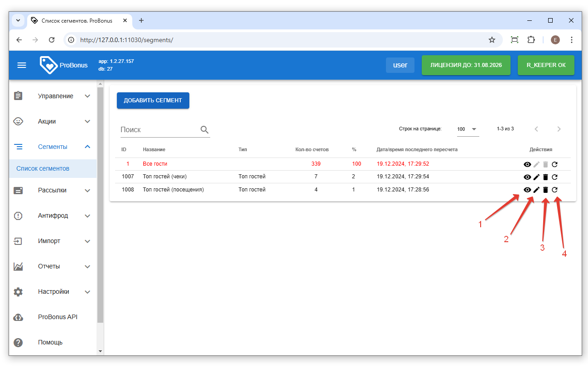Close the Список сегментов browser tab
The image size is (588, 368).
125,20
